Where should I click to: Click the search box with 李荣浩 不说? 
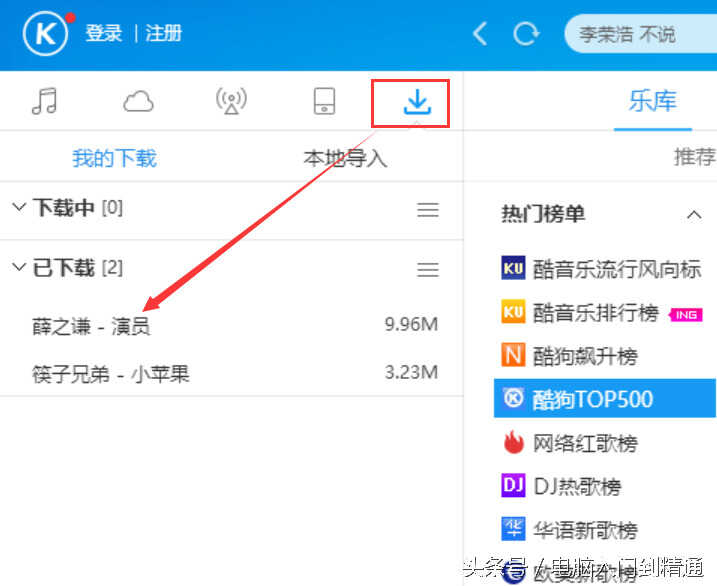pos(641,34)
